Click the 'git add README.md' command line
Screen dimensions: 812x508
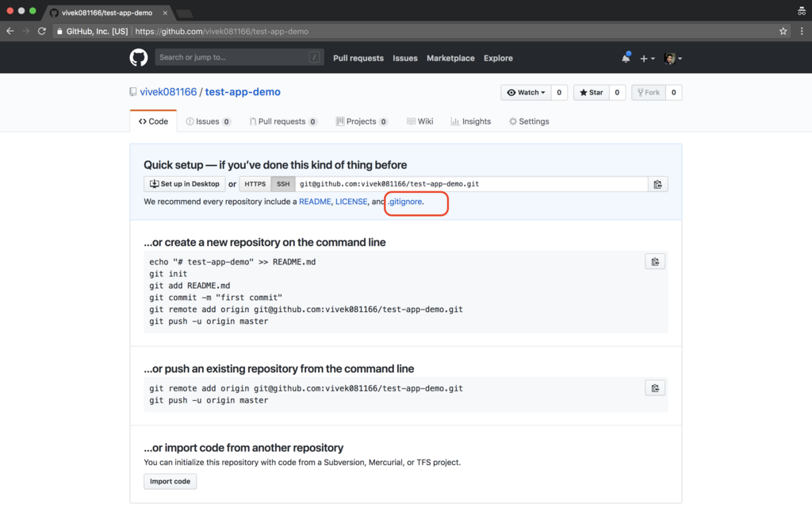(190, 286)
